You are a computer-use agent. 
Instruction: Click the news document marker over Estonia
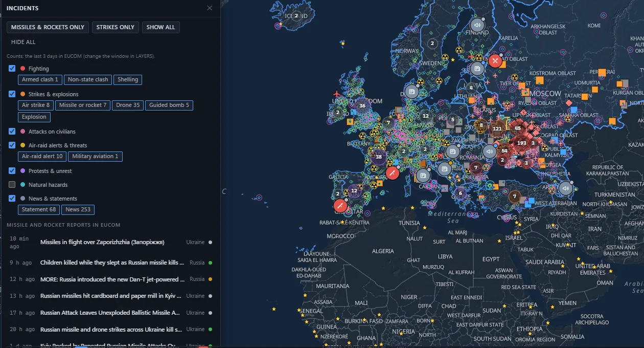[477, 69]
